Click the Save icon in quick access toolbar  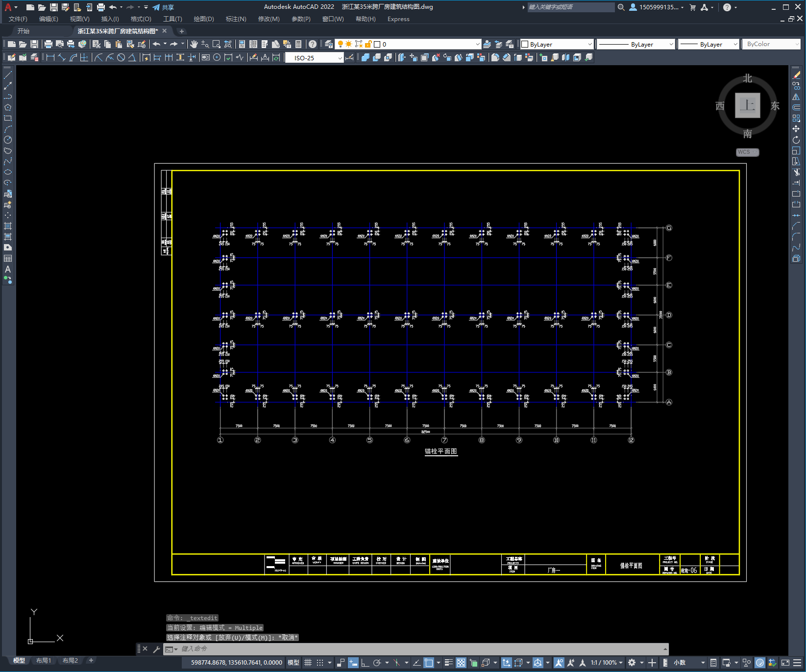coord(54,7)
